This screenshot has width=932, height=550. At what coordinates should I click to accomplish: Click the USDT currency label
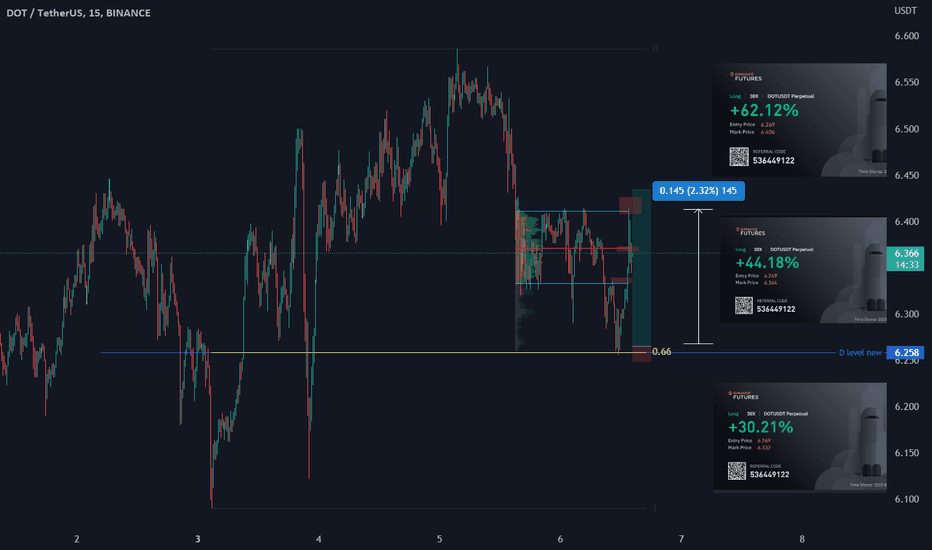(905, 11)
